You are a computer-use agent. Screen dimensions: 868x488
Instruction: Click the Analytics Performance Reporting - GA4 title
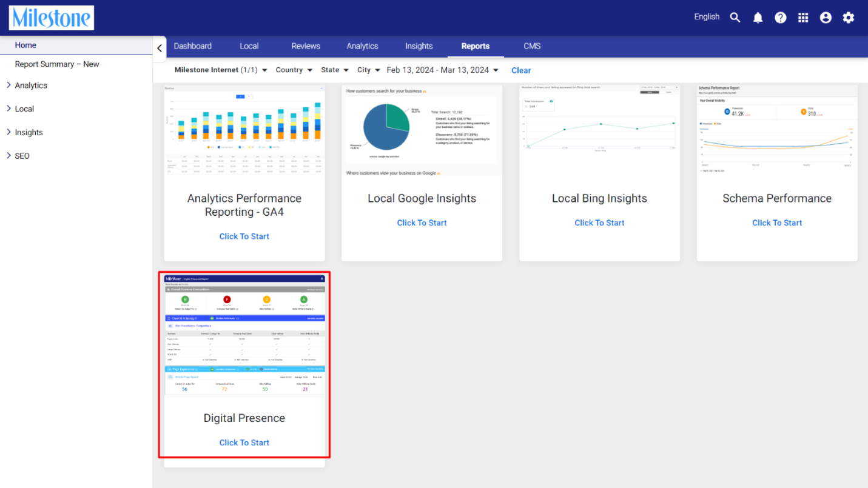[x=244, y=205]
